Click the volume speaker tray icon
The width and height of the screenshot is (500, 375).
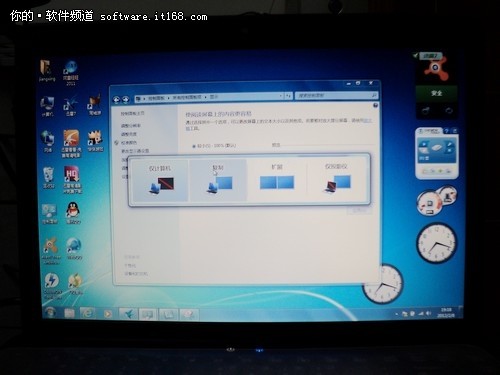coord(428,313)
